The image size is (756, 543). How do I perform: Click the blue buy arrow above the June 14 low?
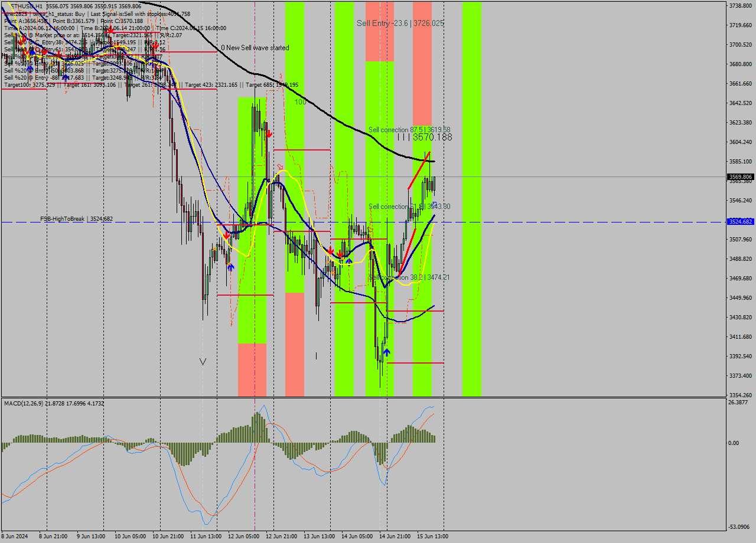(387, 352)
